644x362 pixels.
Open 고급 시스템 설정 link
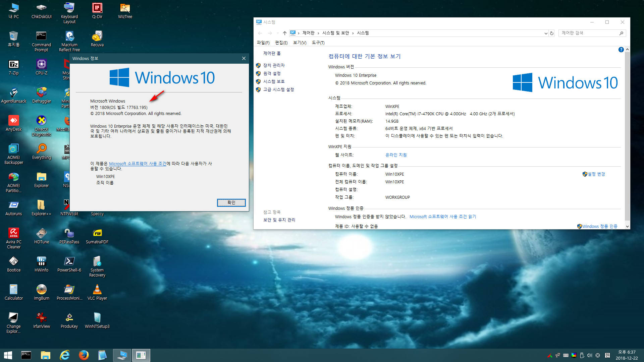tap(278, 89)
